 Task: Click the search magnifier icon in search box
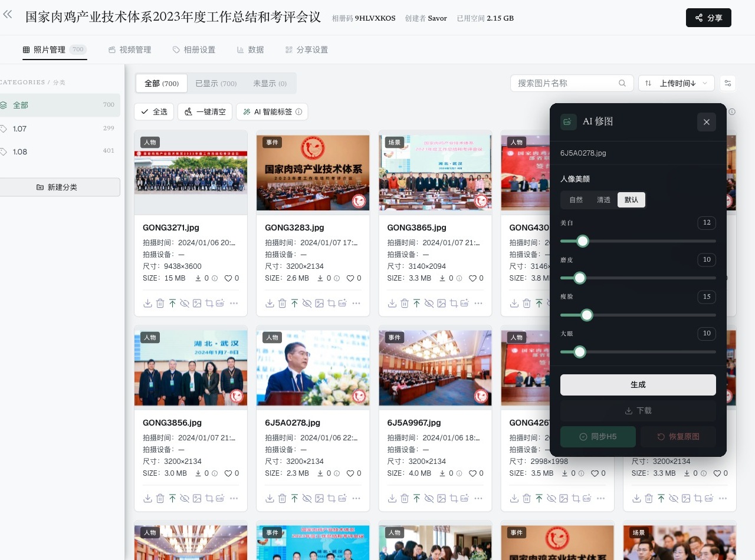point(622,83)
